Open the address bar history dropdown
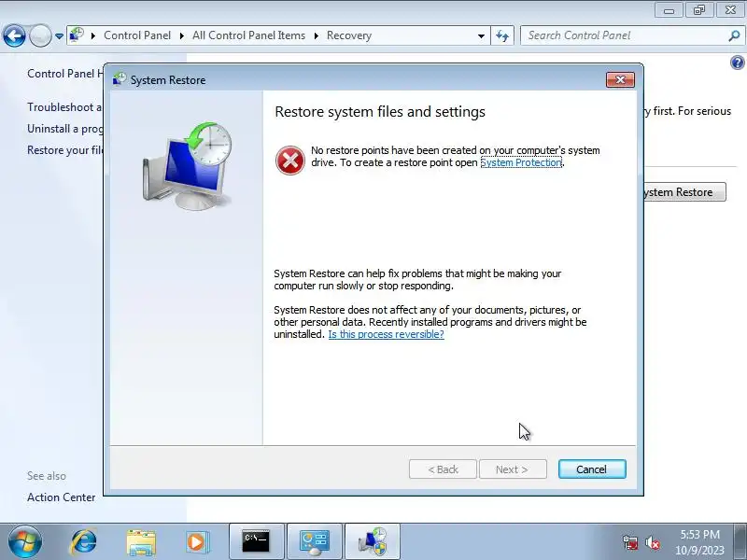 coord(481,36)
